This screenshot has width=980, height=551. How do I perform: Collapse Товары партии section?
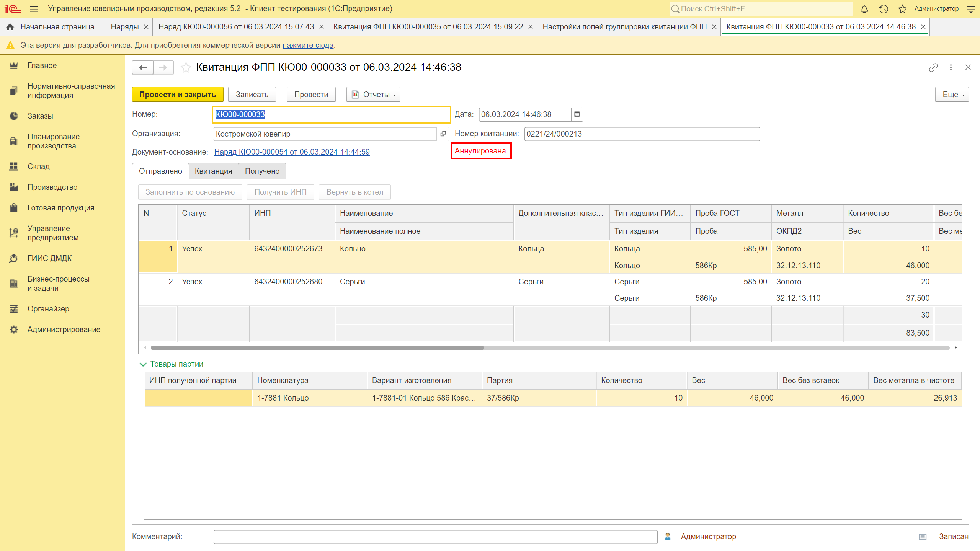click(143, 364)
